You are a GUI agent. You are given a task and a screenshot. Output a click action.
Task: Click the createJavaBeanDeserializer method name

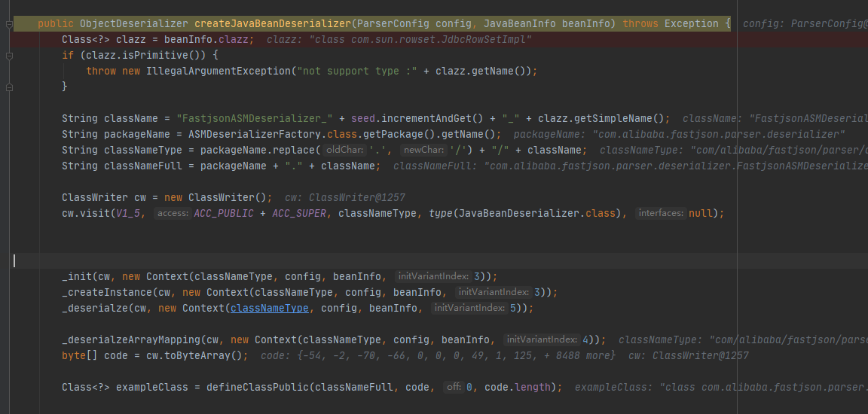(x=273, y=24)
